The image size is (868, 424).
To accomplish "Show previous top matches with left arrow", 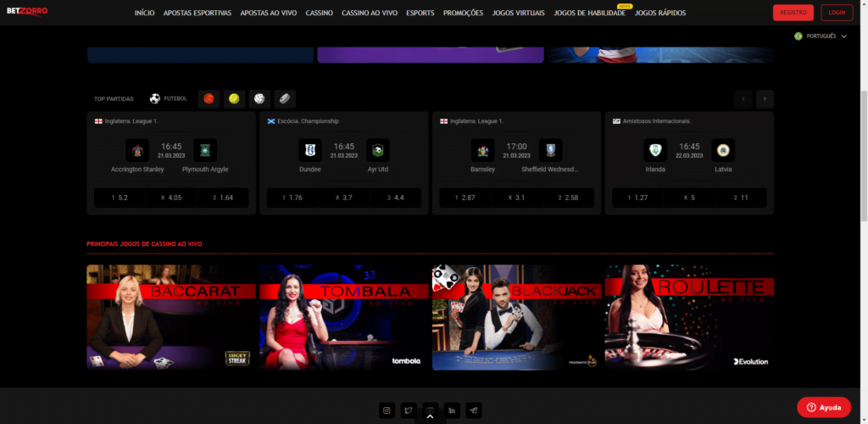I will tap(743, 99).
